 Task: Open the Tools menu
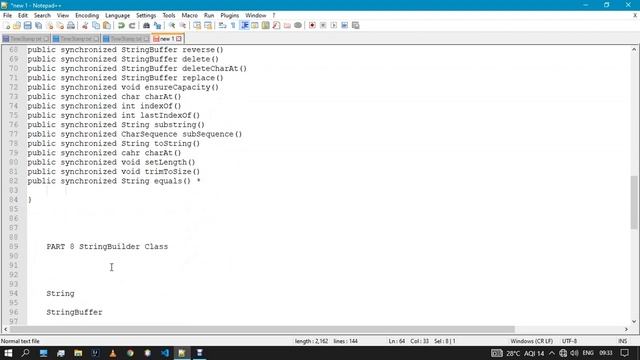tap(169, 16)
